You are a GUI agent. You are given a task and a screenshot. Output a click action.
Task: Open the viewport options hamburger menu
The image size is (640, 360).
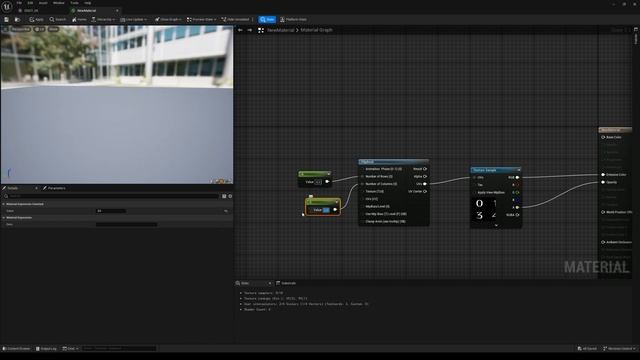click(x=5, y=29)
